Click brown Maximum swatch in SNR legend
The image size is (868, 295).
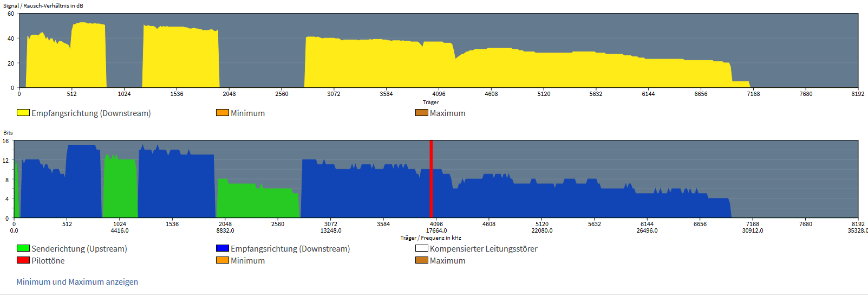click(x=422, y=113)
